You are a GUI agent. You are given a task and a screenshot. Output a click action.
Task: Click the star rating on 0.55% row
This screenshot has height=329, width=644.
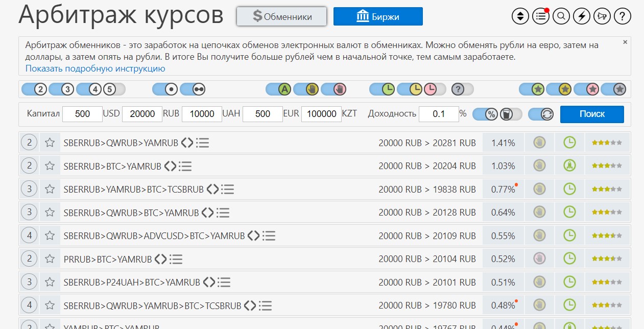607,236
